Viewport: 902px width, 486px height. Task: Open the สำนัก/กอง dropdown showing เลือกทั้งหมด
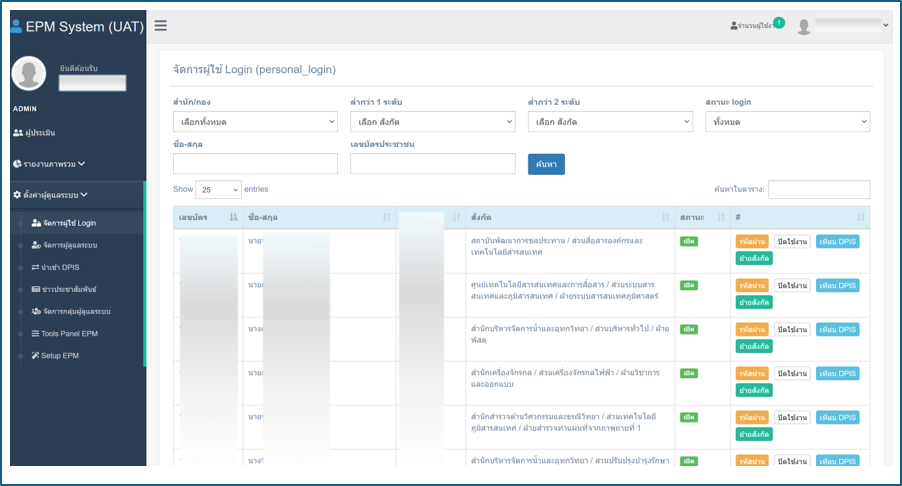tap(255, 122)
